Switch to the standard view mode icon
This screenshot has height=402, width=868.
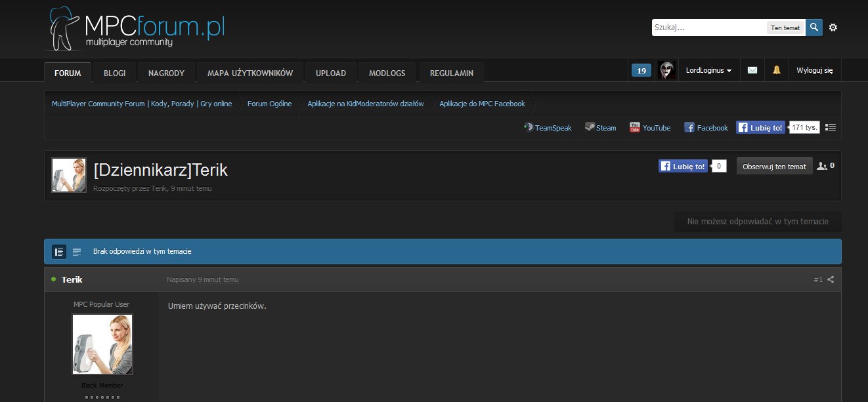pyautogui.click(x=59, y=252)
